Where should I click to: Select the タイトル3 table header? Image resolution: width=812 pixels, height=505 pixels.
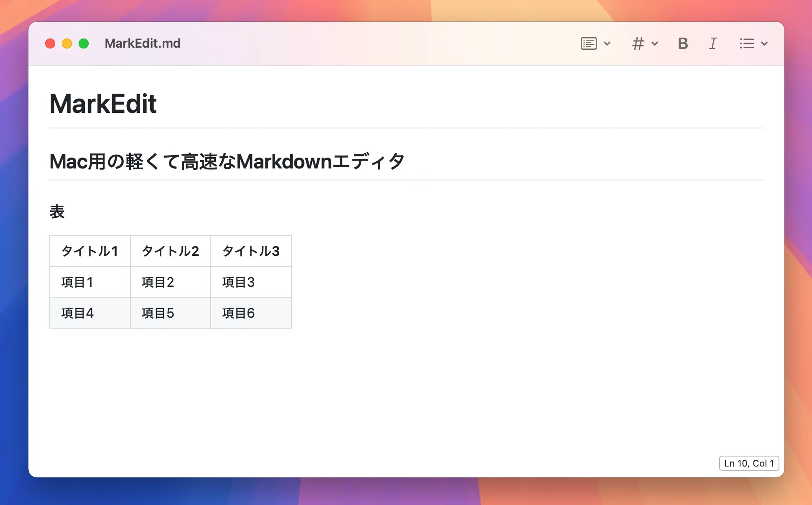point(251,251)
